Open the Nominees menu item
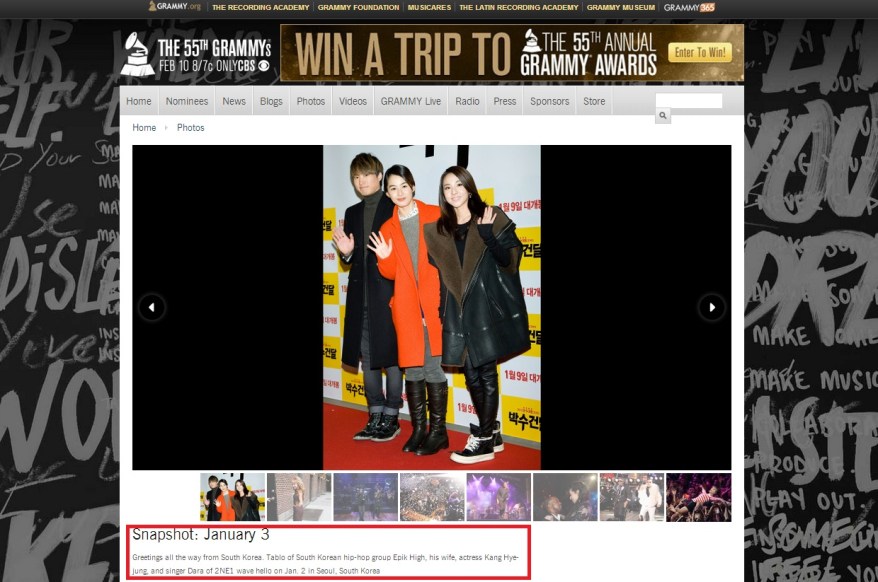 click(187, 101)
